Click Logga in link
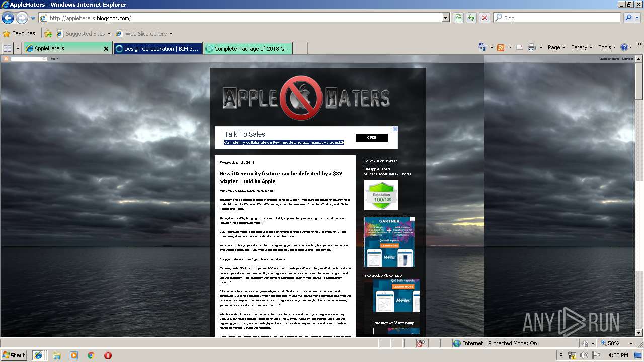The image size is (644, 362). coord(627,59)
